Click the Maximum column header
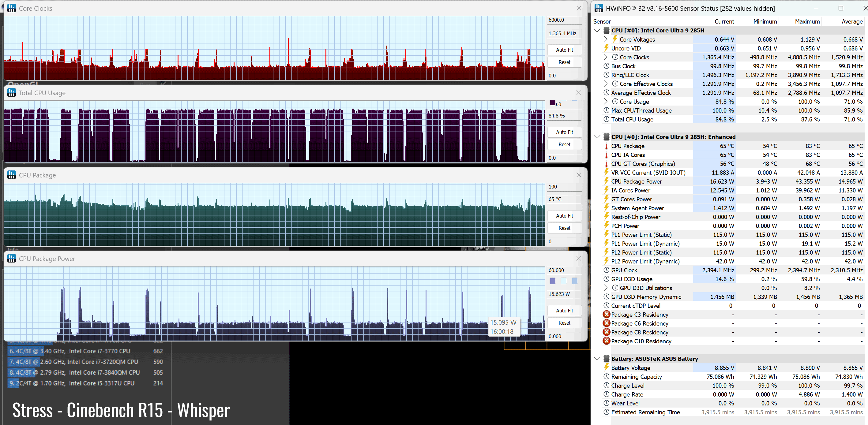 tap(800, 21)
